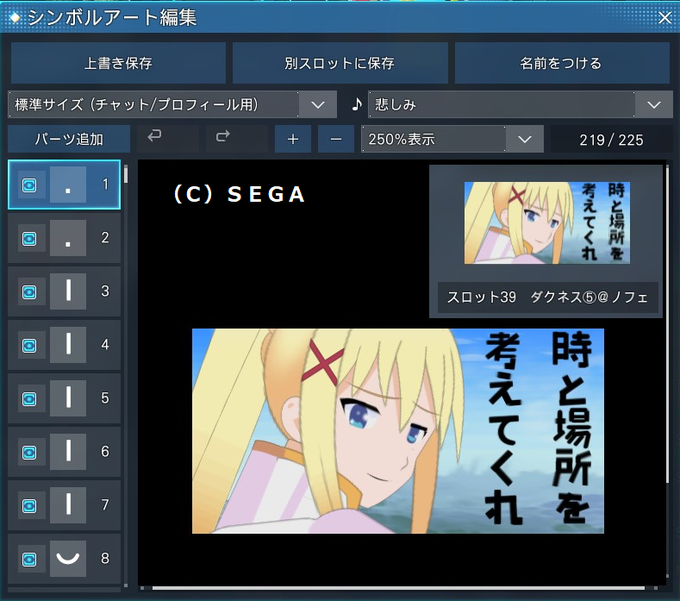This screenshot has width=680, height=601.
Task: Close the シンボルアート編集 window
Action: pos(664,18)
